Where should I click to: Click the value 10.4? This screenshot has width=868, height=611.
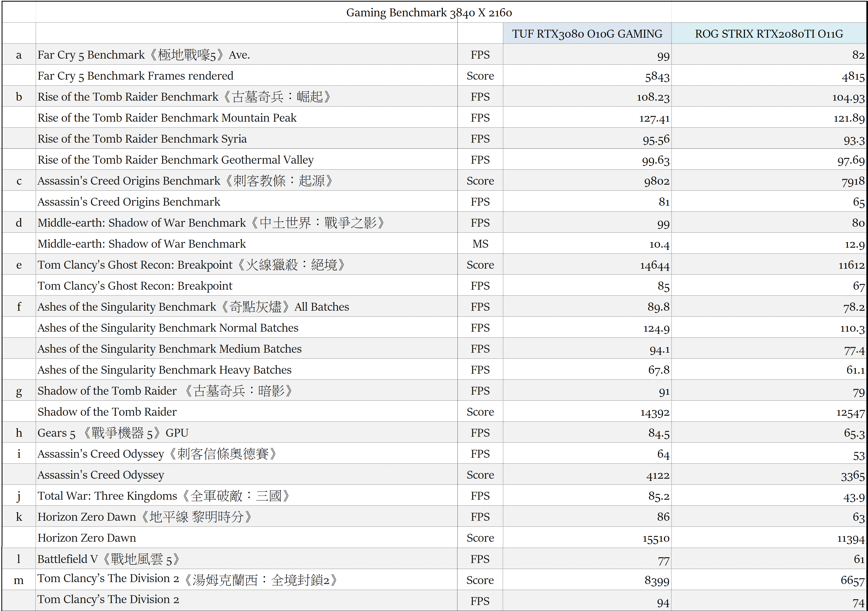coord(659,245)
